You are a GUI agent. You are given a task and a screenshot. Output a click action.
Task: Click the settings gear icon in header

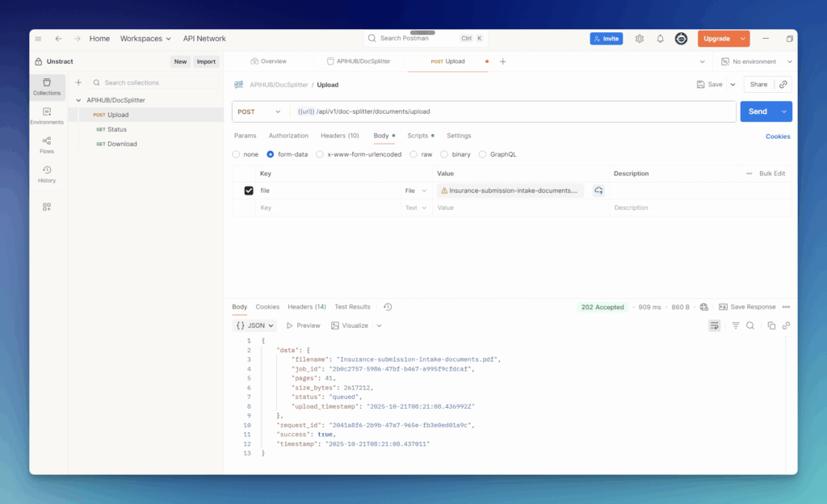(640, 39)
